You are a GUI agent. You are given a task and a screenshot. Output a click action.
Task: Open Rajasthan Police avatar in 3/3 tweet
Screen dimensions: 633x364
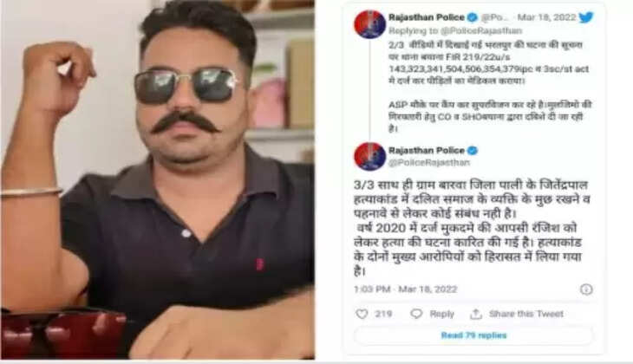[369, 156]
